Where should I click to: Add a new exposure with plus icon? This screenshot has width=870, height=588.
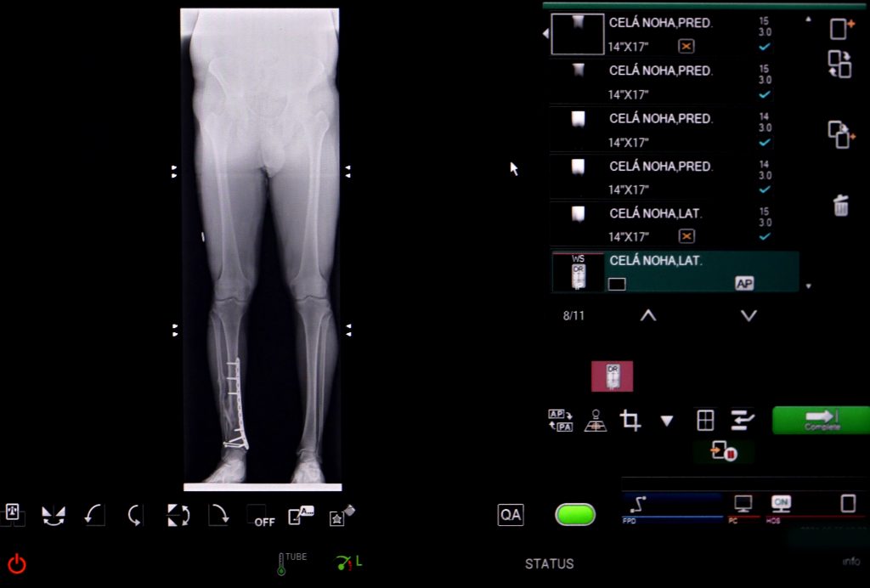click(x=840, y=28)
